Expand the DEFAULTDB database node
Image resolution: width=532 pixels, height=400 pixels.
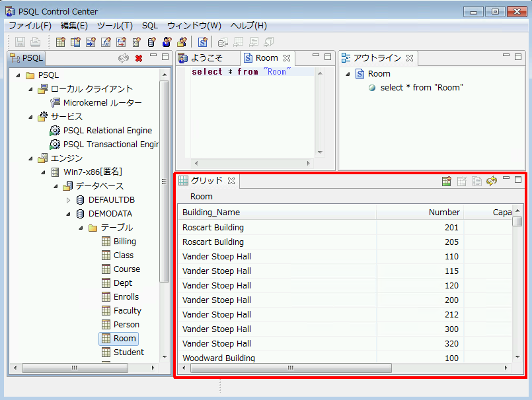68,200
